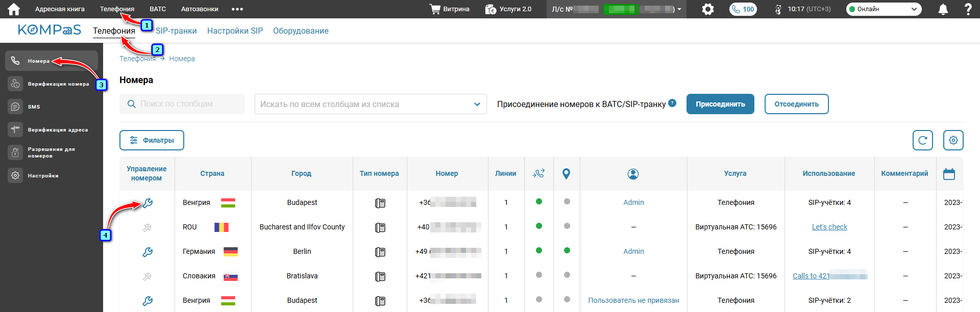This screenshot has height=312, width=980.
Task: Open the notifications bell
Action: pyautogui.click(x=943, y=9)
